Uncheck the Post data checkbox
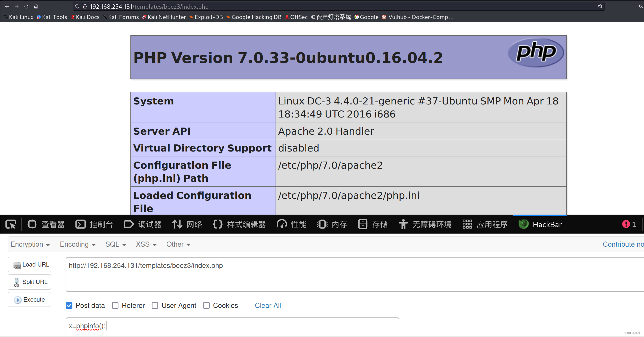Image resolution: width=644 pixels, height=337 pixels. [x=69, y=305]
